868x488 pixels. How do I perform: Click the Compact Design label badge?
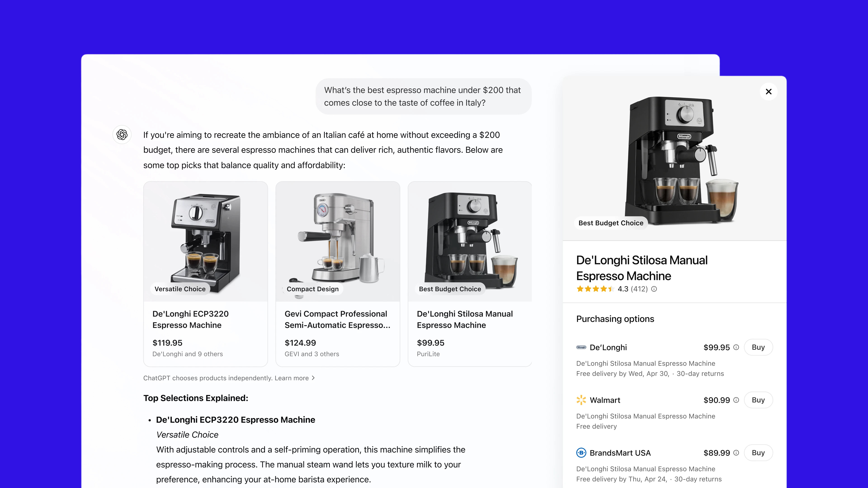312,289
